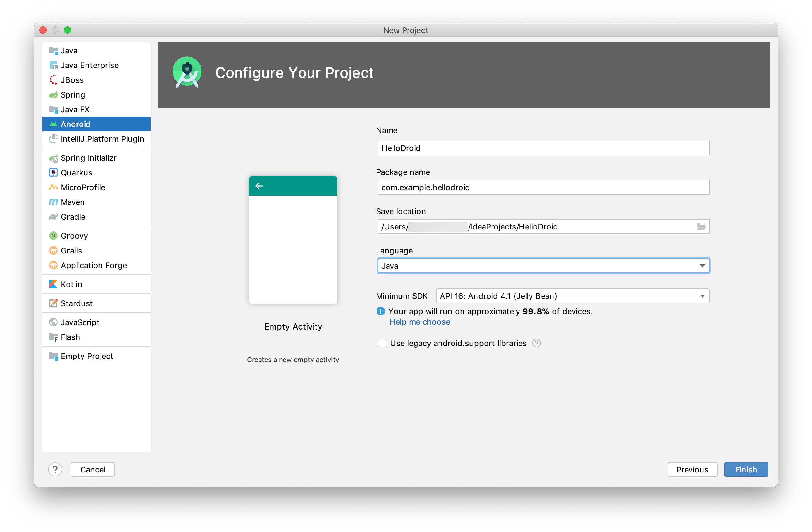Select the IntelliJ Platform Plugin icon
Viewport: 812px width, 532px height.
53,139
